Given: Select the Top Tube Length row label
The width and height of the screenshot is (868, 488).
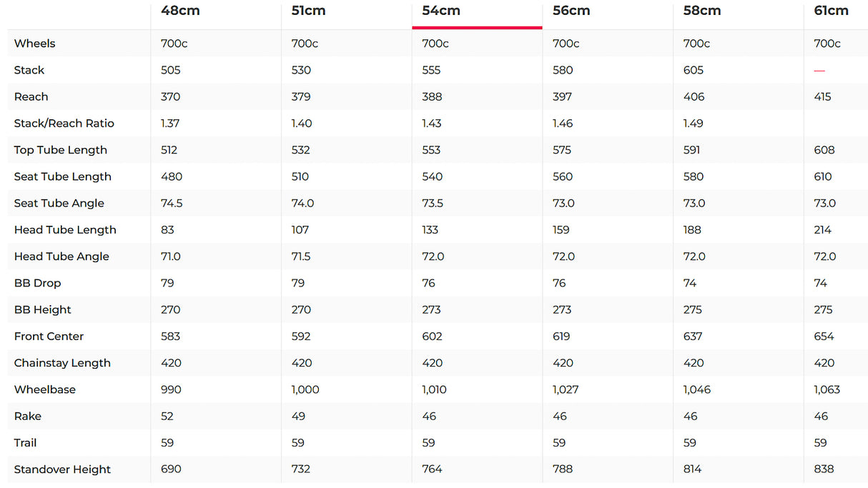Looking at the screenshot, I should pyautogui.click(x=60, y=150).
